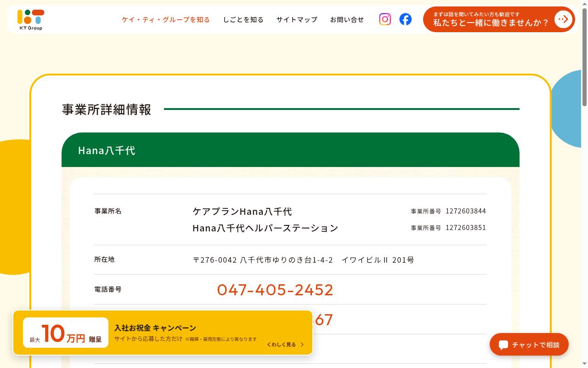The width and height of the screenshot is (588, 368).
Task: Click the Hana八千代 green header
Action: (x=290, y=150)
